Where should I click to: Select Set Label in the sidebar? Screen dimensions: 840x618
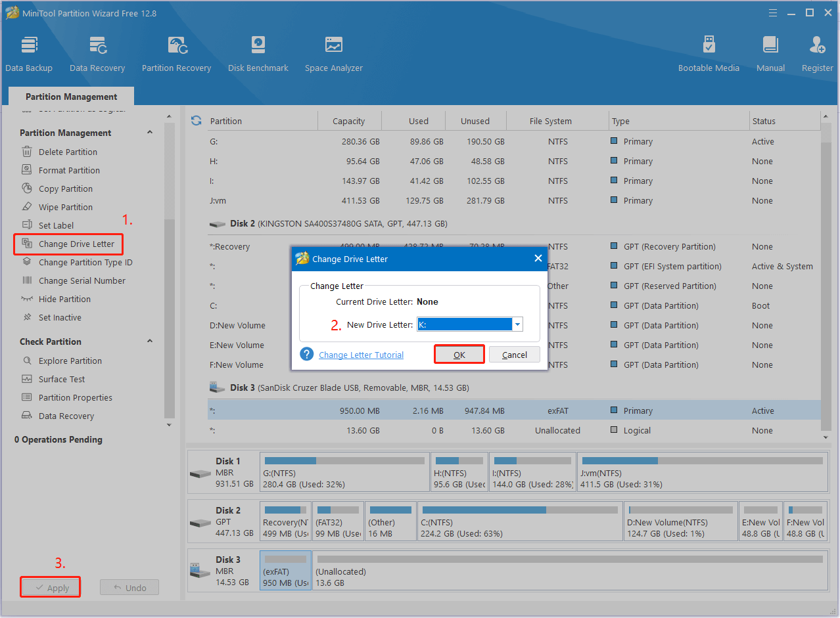coord(56,225)
